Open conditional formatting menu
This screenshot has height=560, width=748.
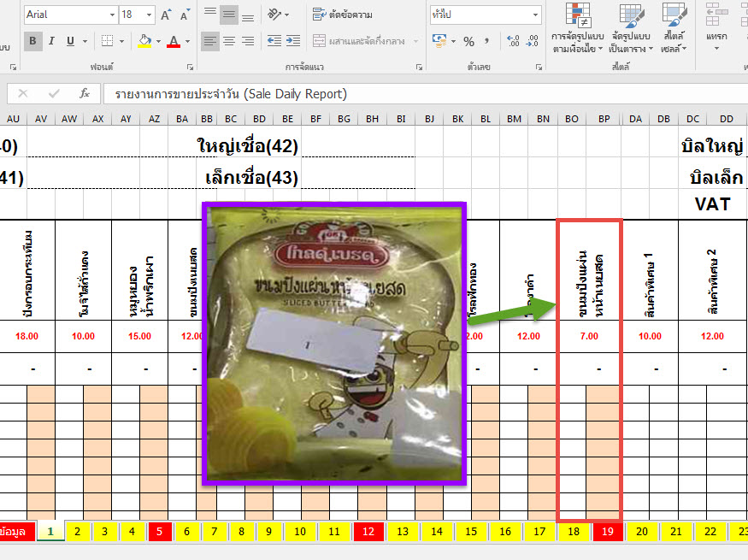[x=576, y=29]
